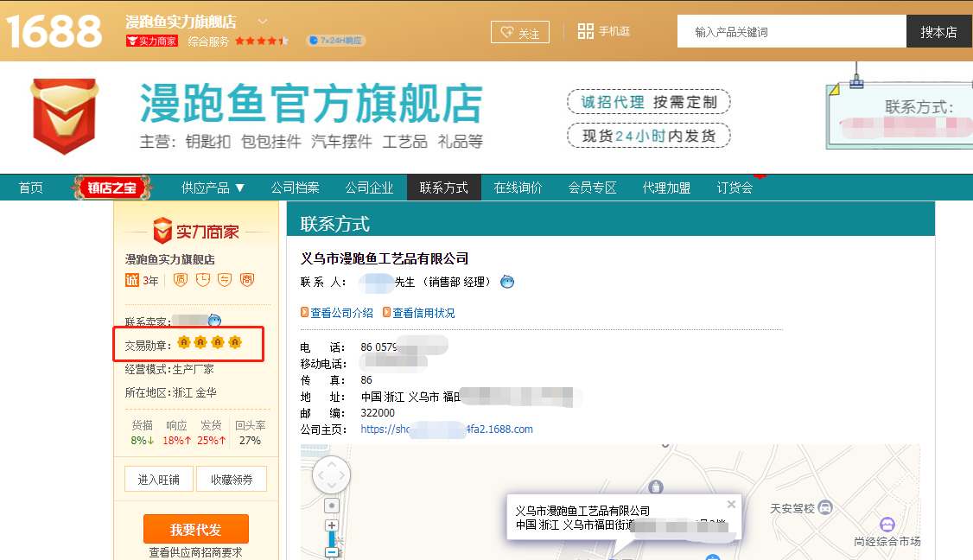973x560 pixels.
Task: Open the 公司企业 nav tab
Action: tap(369, 188)
